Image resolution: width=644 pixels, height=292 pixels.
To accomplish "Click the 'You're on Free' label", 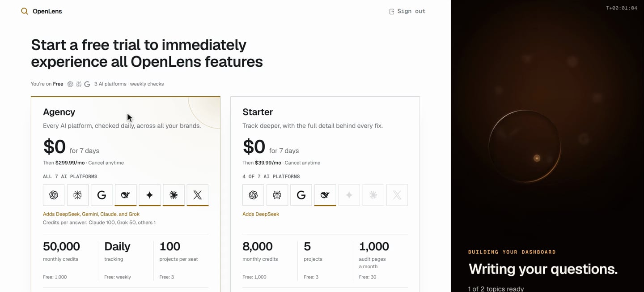I will [47, 84].
